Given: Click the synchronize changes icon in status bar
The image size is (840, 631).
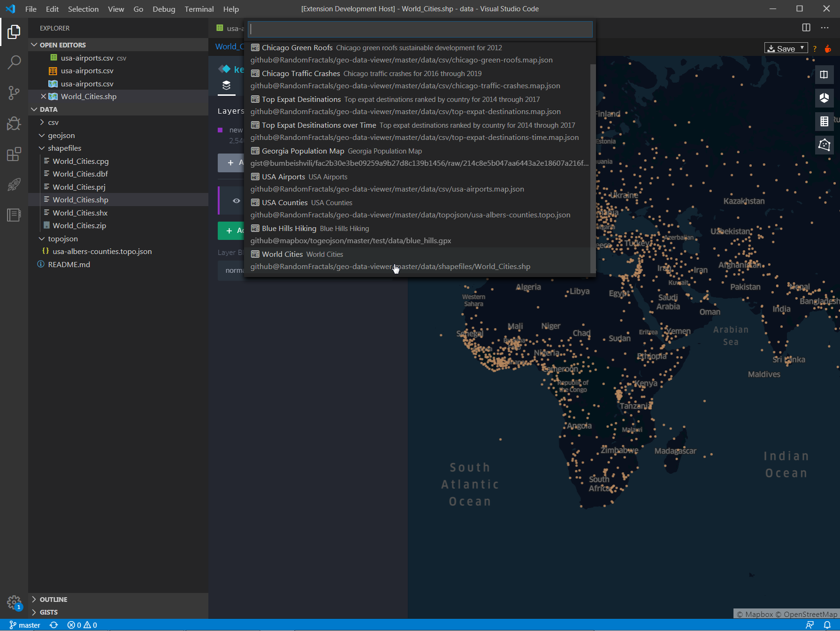Looking at the screenshot, I should pyautogui.click(x=54, y=625).
